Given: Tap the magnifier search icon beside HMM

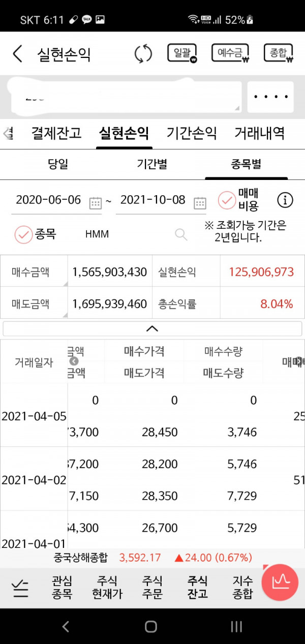Looking at the screenshot, I should pyautogui.click(x=181, y=234).
